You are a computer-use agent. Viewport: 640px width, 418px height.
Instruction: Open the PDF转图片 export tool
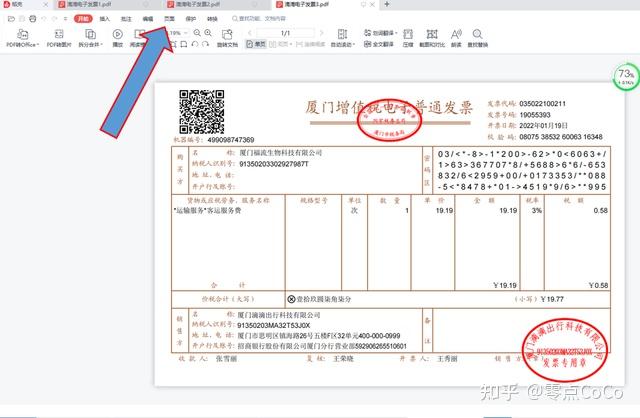[x=59, y=38]
